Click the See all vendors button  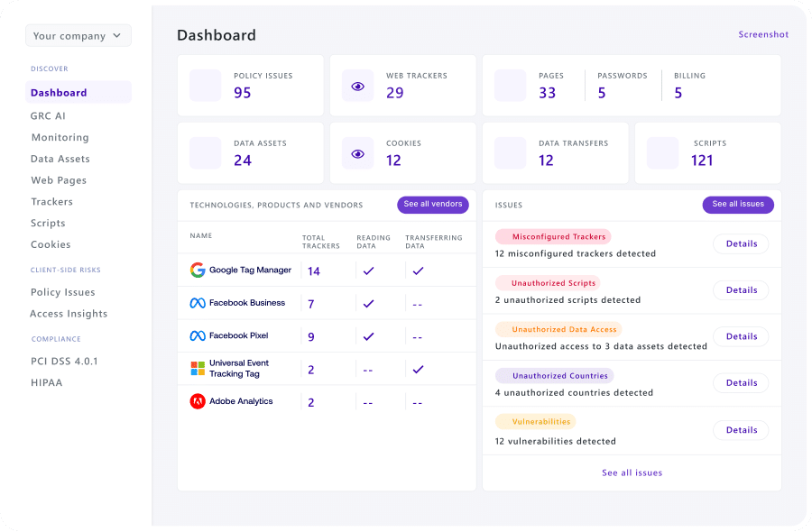click(433, 205)
